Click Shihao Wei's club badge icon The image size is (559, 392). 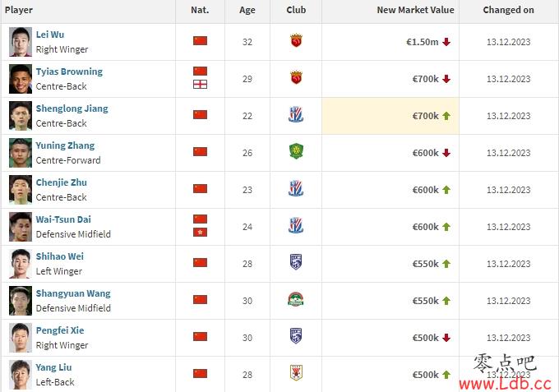pyautogui.click(x=296, y=262)
